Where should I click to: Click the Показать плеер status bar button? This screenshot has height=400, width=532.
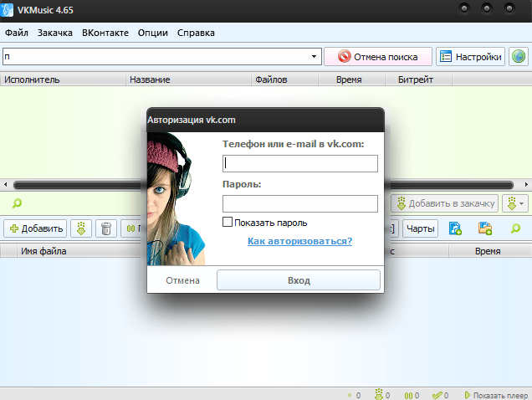496,395
